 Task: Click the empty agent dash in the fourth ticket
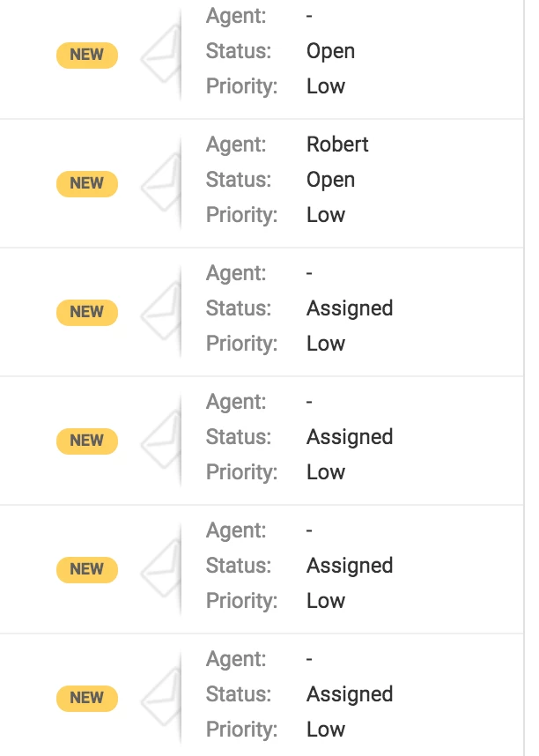coord(309,402)
